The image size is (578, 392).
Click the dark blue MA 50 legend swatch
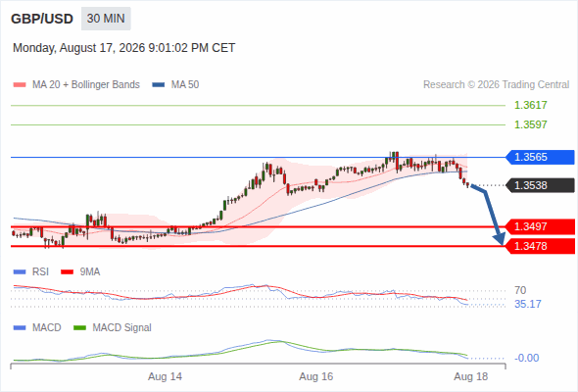tap(159, 85)
